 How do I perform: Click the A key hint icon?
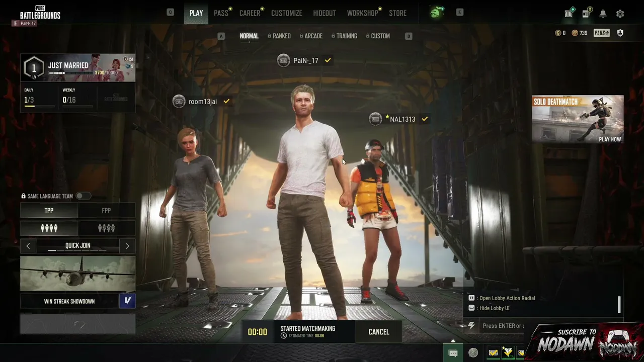(x=221, y=36)
